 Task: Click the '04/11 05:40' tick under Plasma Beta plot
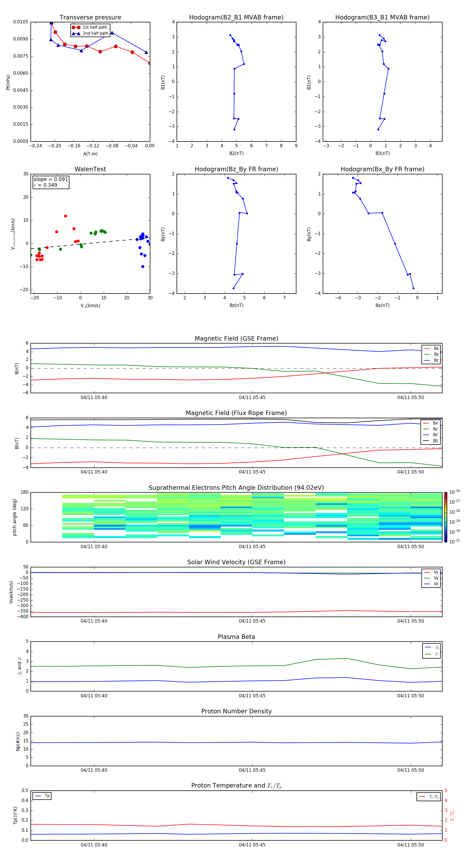click(x=94, y=695)
